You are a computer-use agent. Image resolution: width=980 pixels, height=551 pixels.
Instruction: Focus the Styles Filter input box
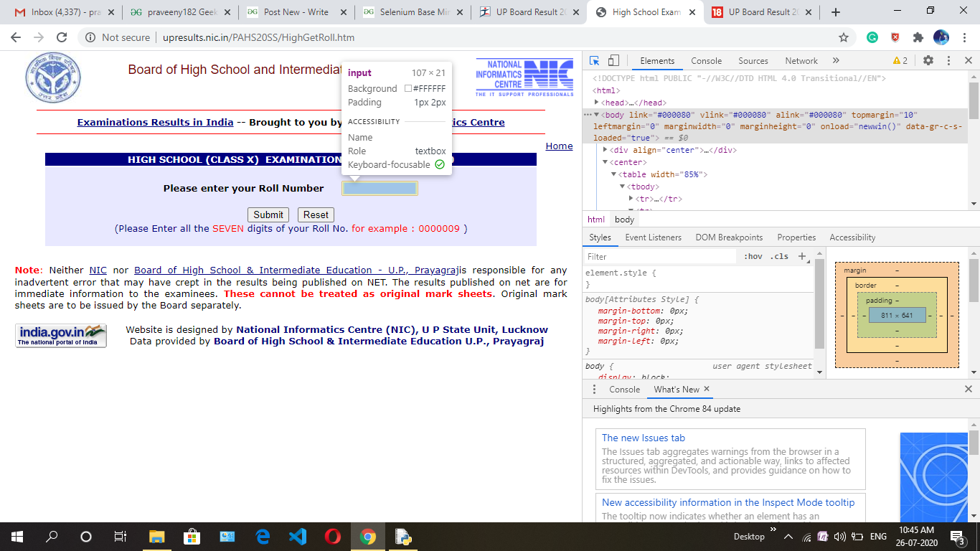pos(660,256)
